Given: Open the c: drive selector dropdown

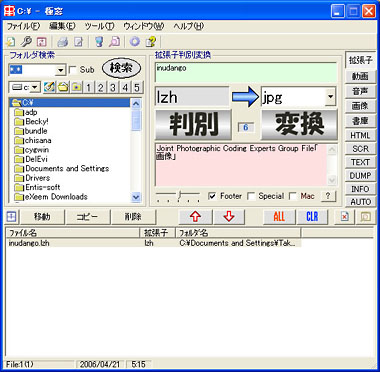Looking at the screenshot, I should coord(35,88).
